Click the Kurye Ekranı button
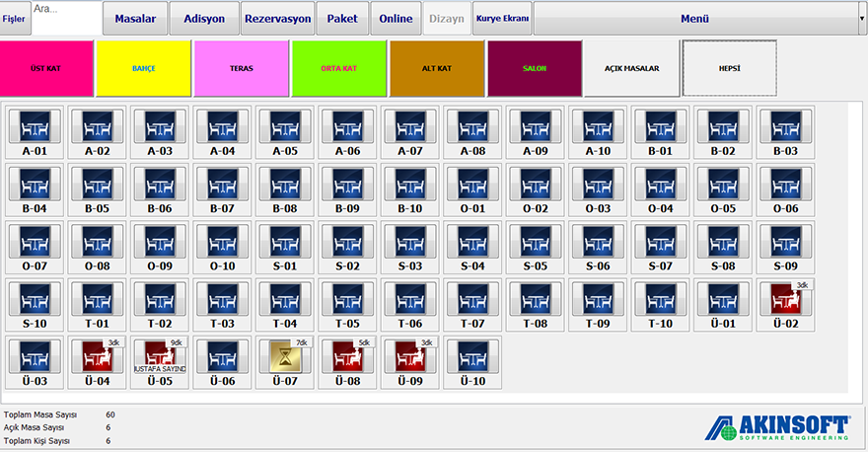Image resolution: width=868 pixels, height=452 pixels. tap(502, 19)
